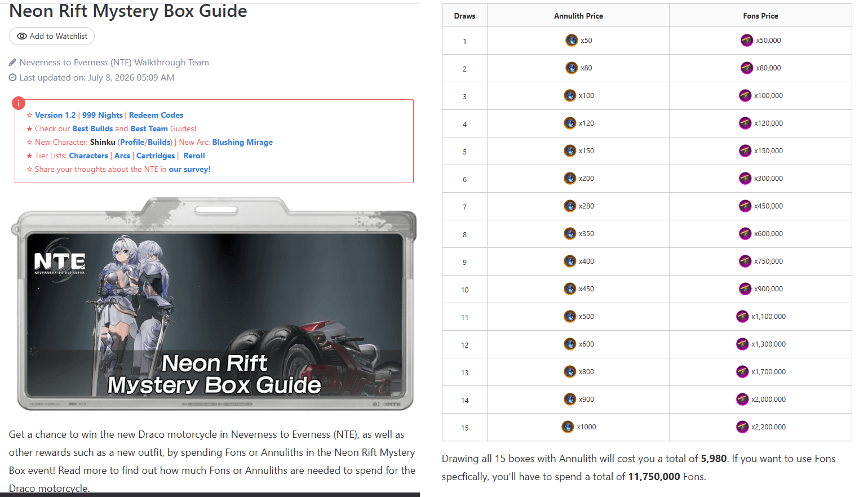Click the Annulith icon beside x400

(x=570, y=261)
